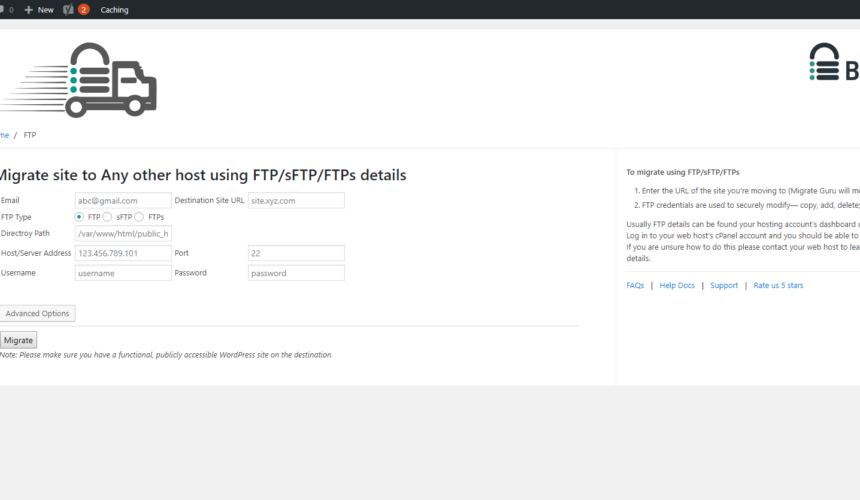
Task: Click the Migrate Guru truck logo
Action: click(x=78, y=80)
